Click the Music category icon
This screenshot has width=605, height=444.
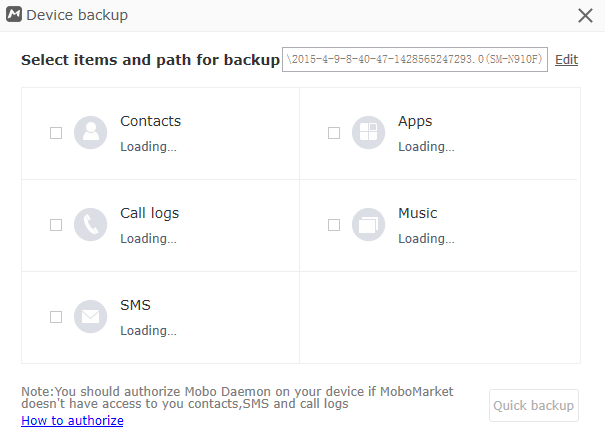point(368,225)
